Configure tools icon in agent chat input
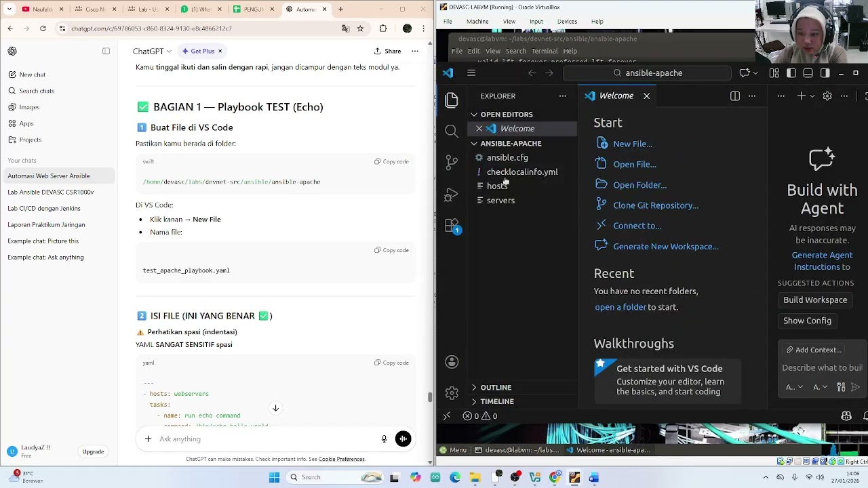Image resolution: width=868 pixels, height=488 pixels. (841, 387)
